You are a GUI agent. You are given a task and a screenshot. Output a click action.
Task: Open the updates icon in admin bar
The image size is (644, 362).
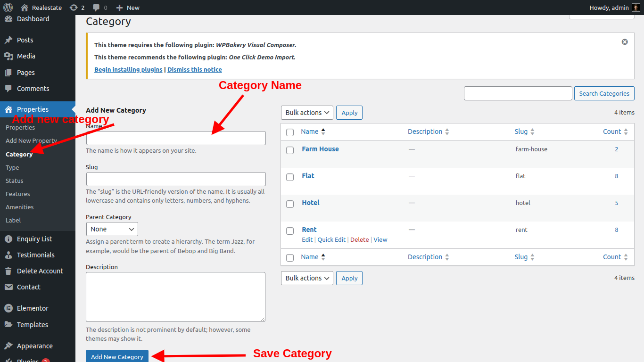74,8
